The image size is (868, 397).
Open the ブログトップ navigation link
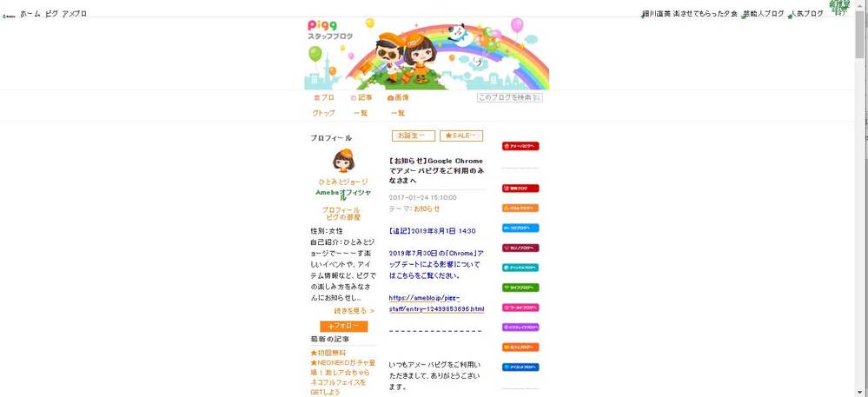(324, 105)
